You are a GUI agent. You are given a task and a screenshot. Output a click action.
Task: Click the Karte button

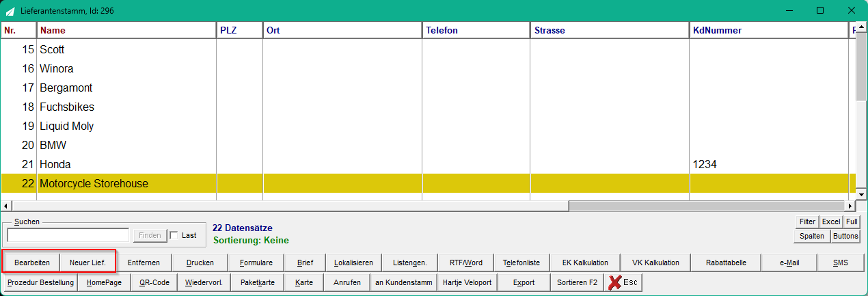pyautogui.click(x=304, y=282)
